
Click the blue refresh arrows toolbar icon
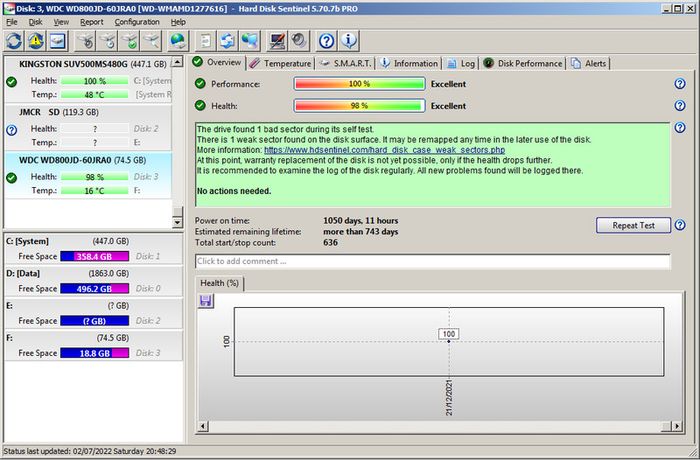click(x=14, y=41)
